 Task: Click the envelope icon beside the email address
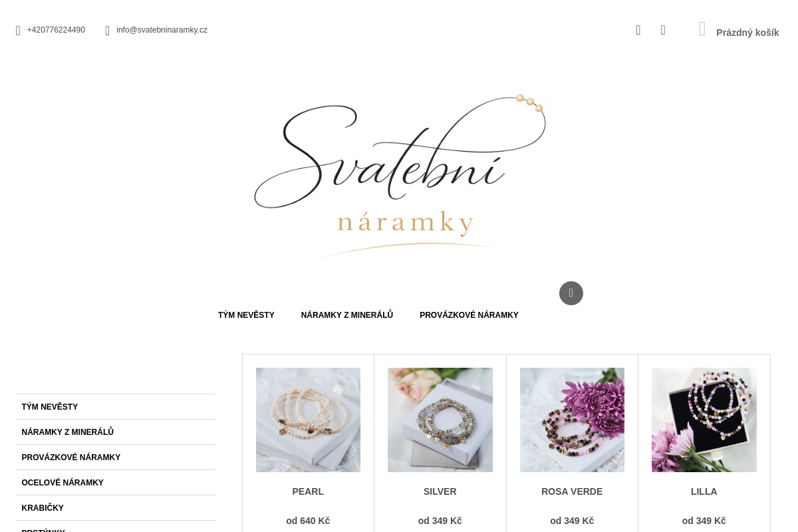point(107,31)
